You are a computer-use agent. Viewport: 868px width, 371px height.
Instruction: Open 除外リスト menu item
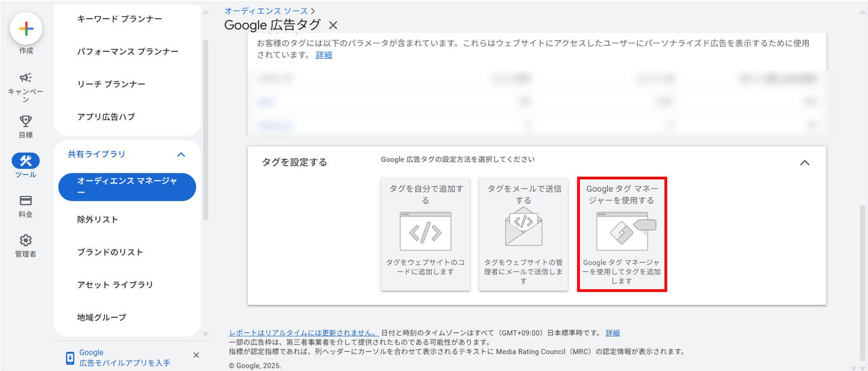(98, 220)
